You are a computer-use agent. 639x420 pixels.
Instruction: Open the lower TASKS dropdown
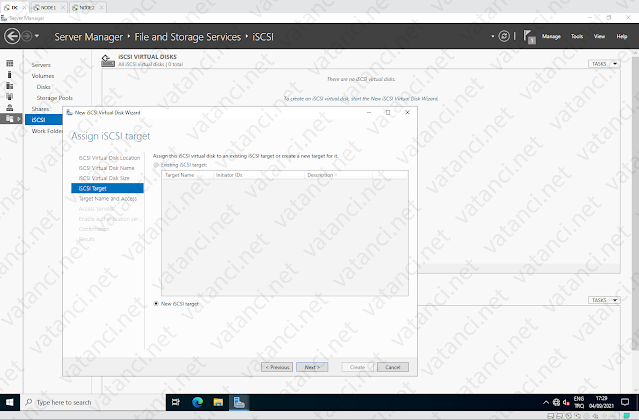(x=604, y=300)
